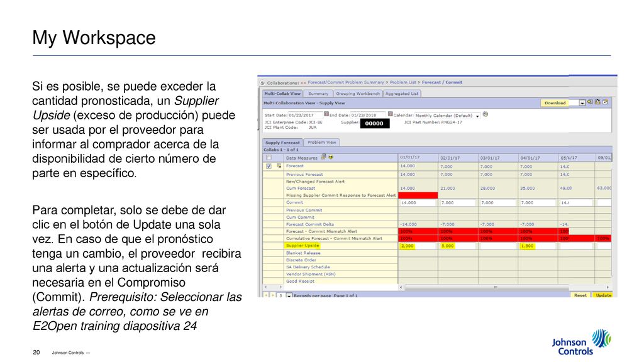Uncheck the Forecast row checkbox
Viewport: 644px width, 362px height.
(x=269, y=166)
